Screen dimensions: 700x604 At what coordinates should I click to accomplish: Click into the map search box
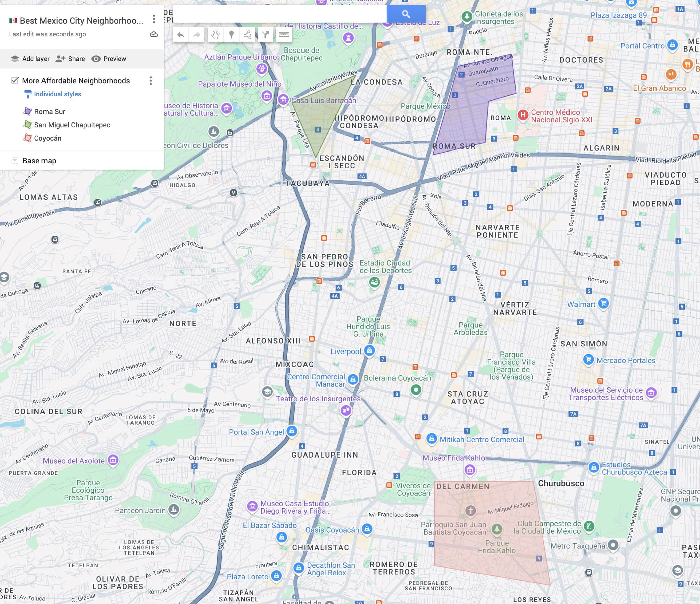click(x=280, y=14)
